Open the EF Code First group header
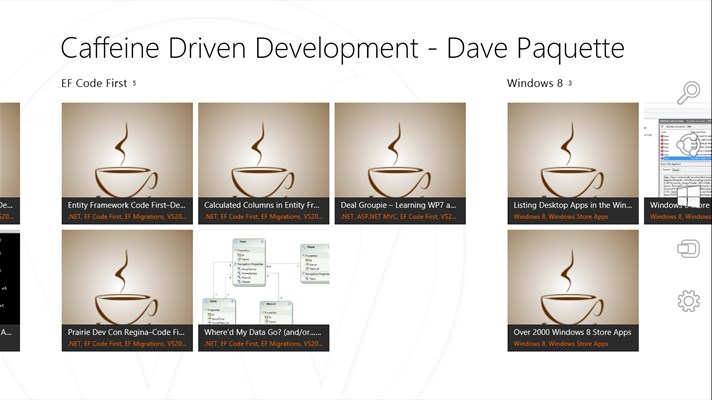 (99, 83)
